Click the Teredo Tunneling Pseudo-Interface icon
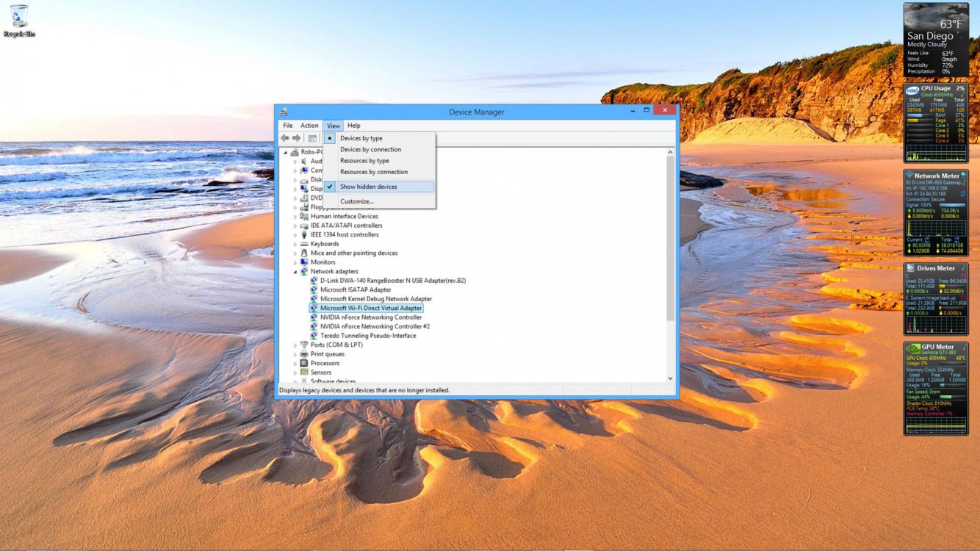980x551 pixels. tap(314, 336)
